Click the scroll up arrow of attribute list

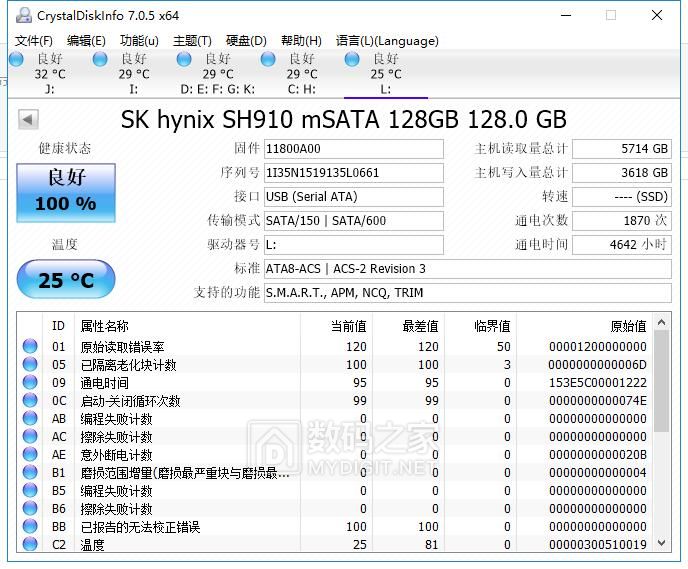[x=662, y=322]
